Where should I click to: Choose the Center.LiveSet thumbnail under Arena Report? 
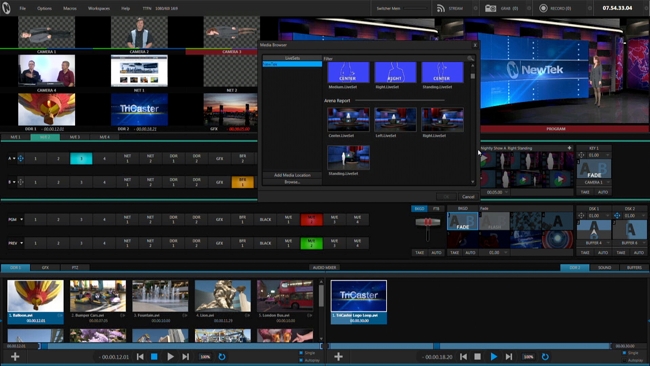(x=348, y=119)
